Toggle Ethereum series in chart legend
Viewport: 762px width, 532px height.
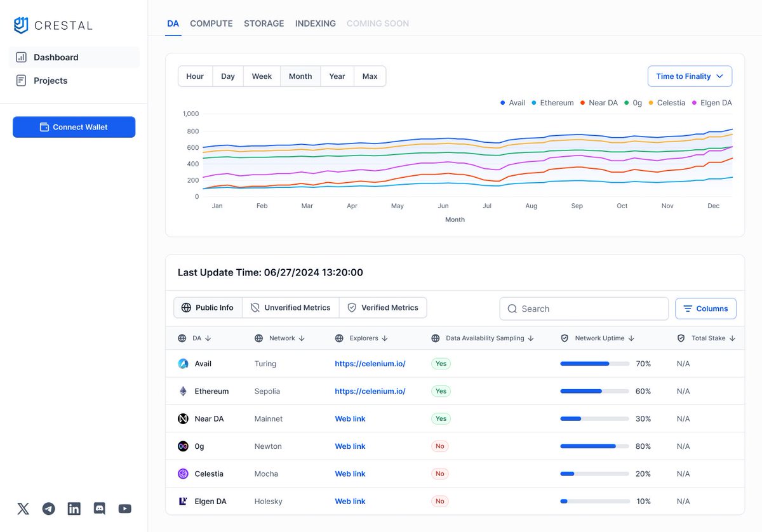click(552, 103)
